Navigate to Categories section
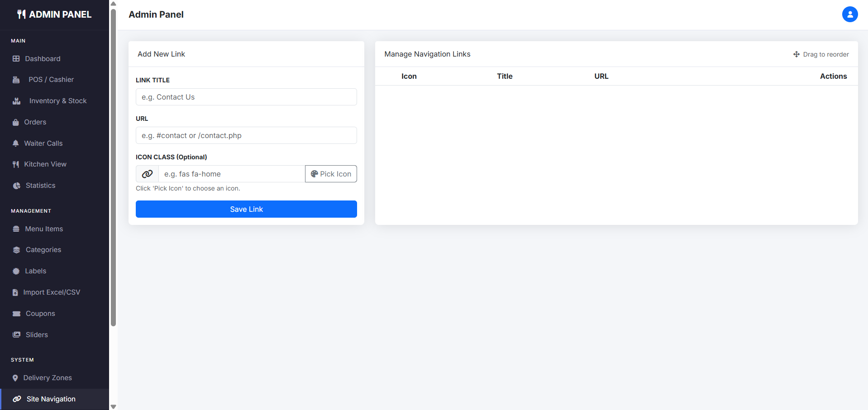This screenshot has height=410, width=868. [43, 250]
